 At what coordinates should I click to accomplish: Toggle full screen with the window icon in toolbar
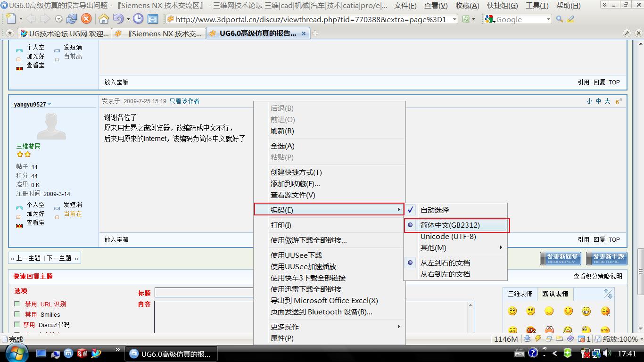click(153, 19)
